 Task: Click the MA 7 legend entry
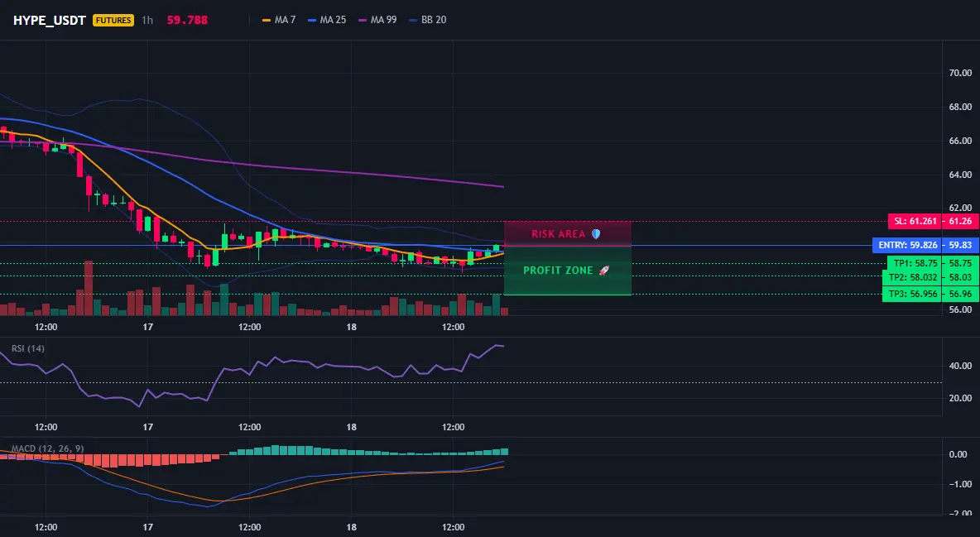(279, 20)
